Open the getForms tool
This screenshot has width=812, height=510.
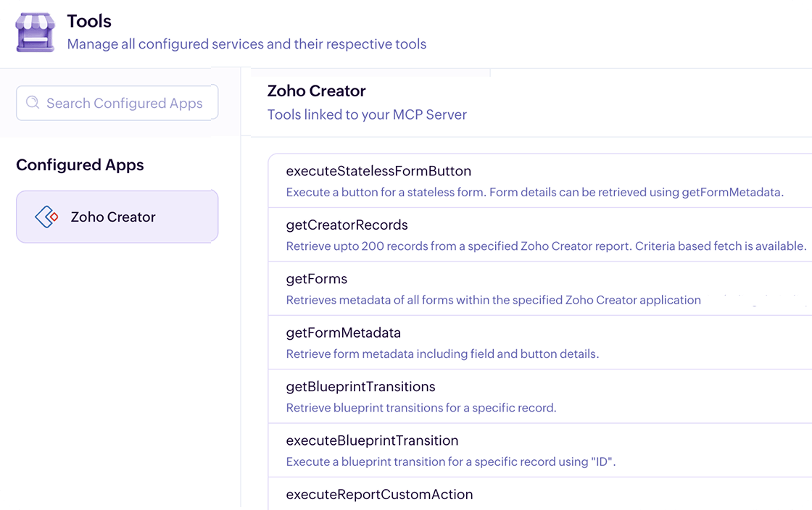[539, 288]
